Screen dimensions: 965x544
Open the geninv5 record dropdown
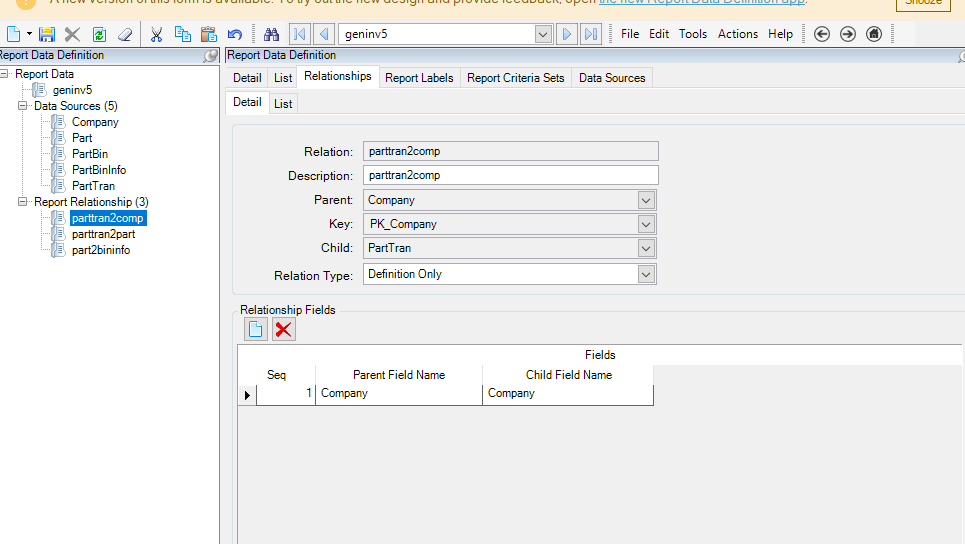[543, 34]
